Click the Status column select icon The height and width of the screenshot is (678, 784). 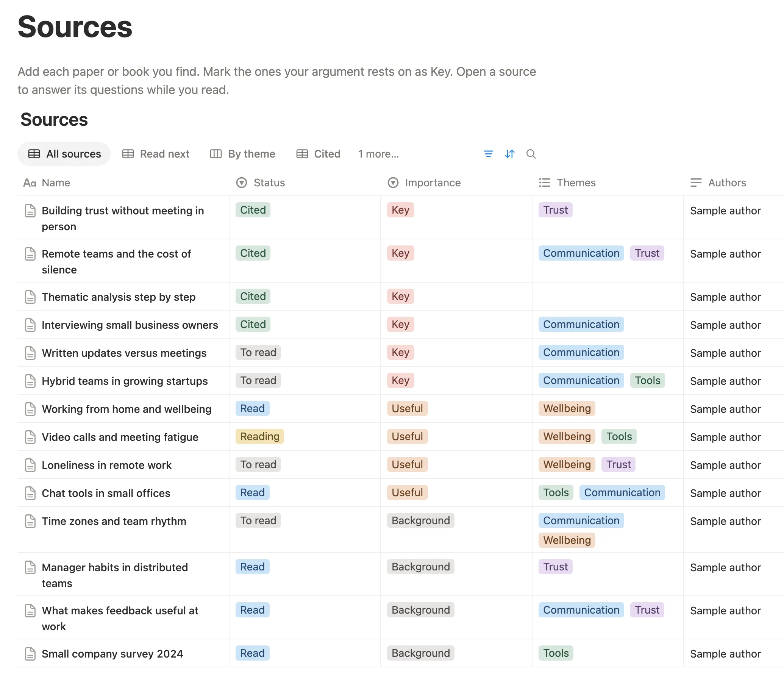(x=242, y=183)
